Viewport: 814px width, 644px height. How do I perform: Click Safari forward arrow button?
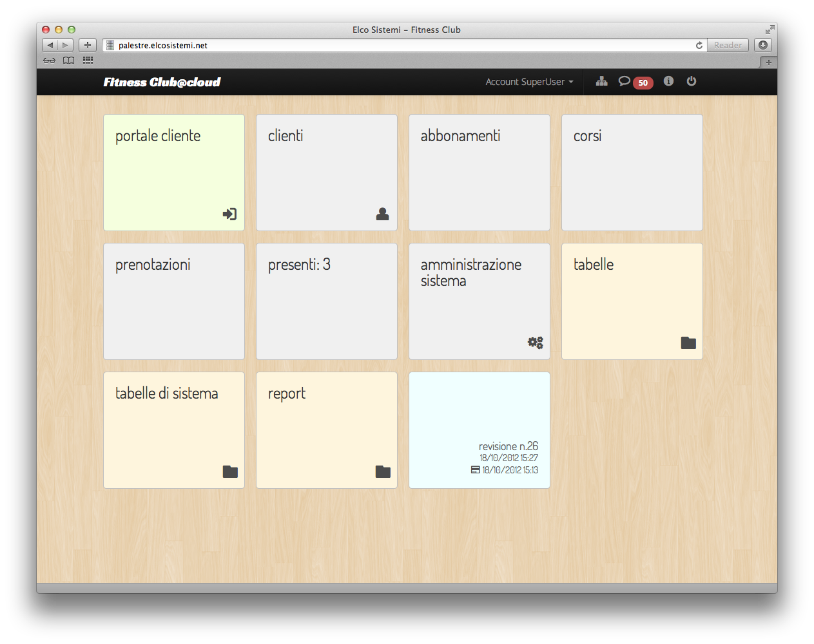(x=65, y=45)
